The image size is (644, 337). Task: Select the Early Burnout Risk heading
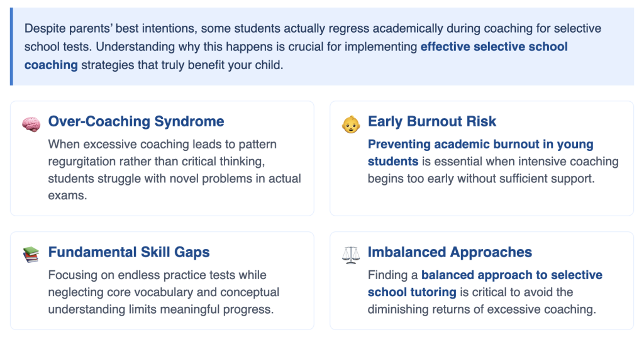pyautogui.click(x=431, y=121)
